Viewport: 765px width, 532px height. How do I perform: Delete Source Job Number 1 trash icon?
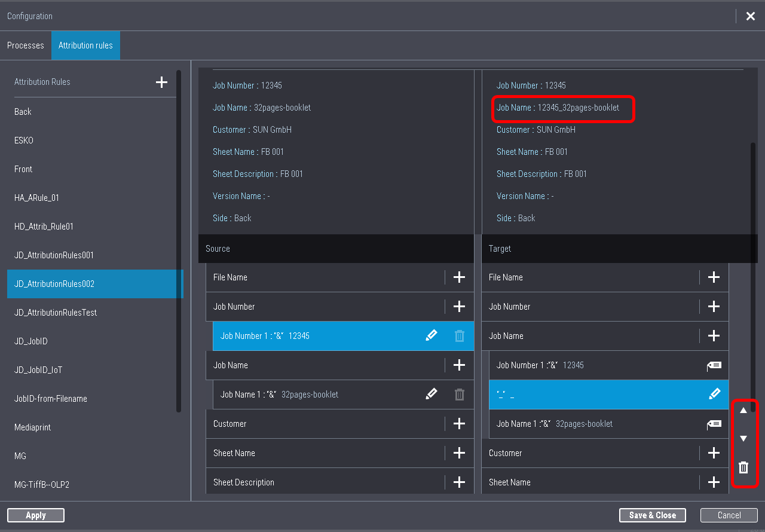coord(460,336)
